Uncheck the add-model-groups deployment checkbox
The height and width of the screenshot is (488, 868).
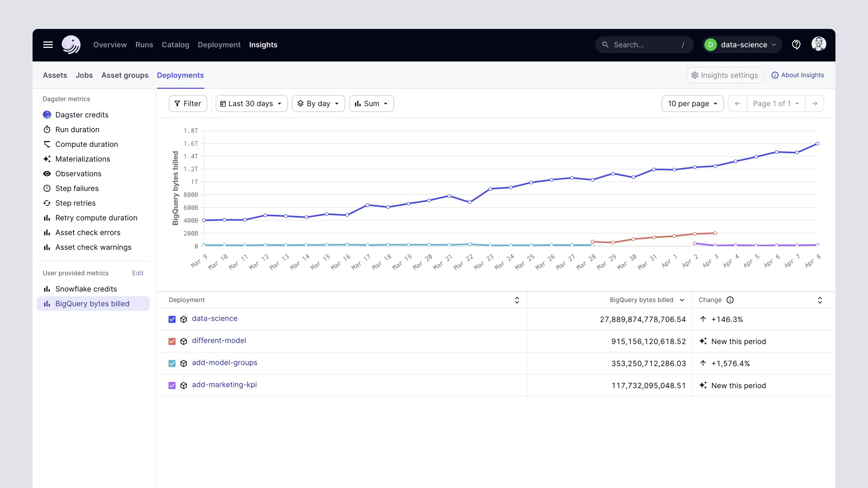tap(172, 363)
